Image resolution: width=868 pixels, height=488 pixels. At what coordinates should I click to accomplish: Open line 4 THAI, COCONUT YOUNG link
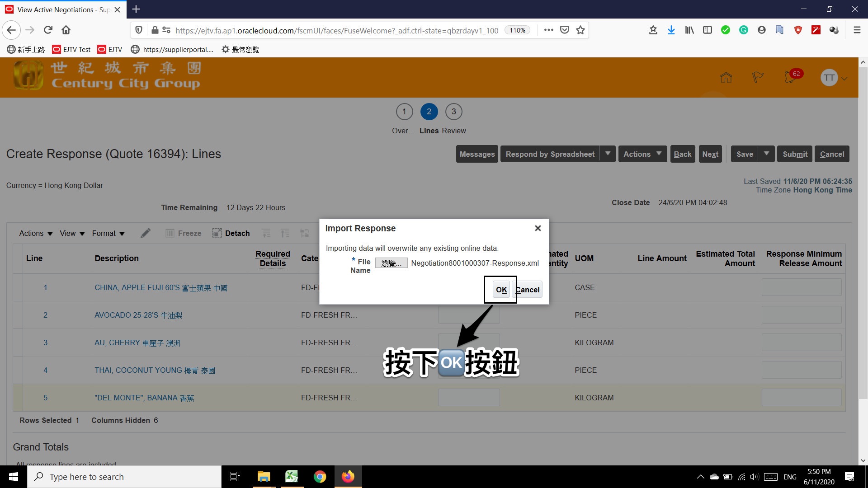pyautogui.click(x=155, y=371)
